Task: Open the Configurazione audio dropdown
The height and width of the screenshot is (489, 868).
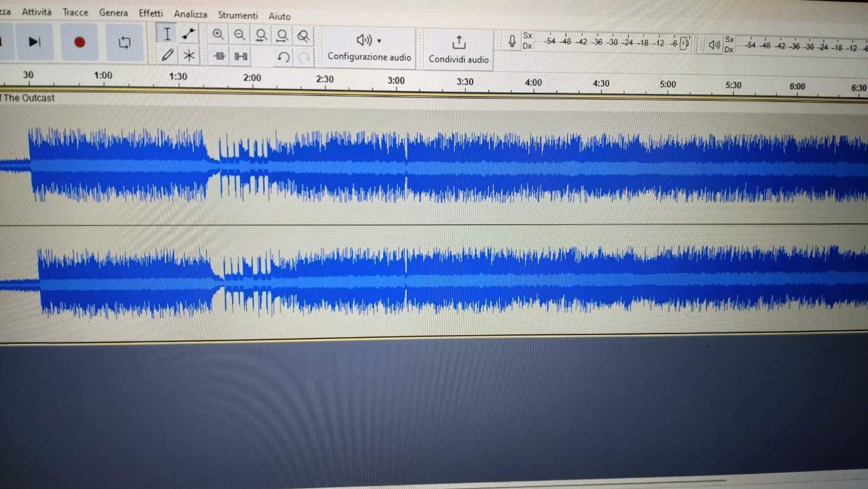Action: pyautogui.click(x=370, y=47)
